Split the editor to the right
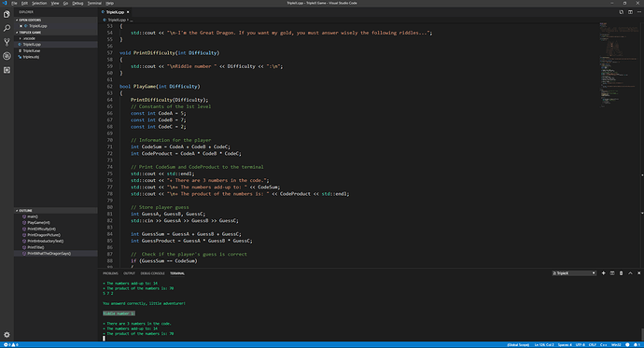Viewport: 644px width, 348px height. pyautogui.click(x=630, y=12)
